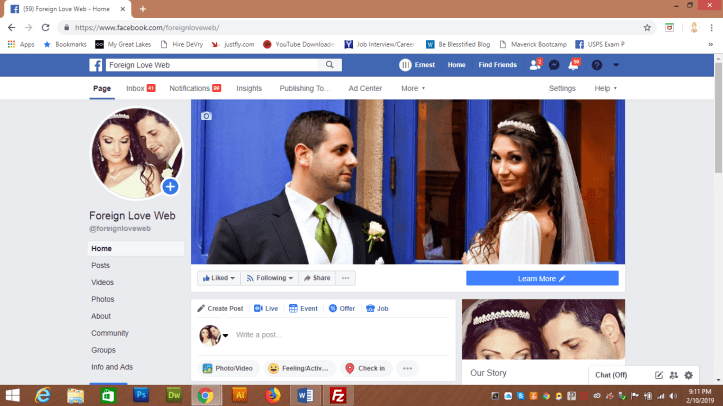This screenshot has width=723, height=406.
Task: Open the more post options ellipsis
Action: [407, 368]
